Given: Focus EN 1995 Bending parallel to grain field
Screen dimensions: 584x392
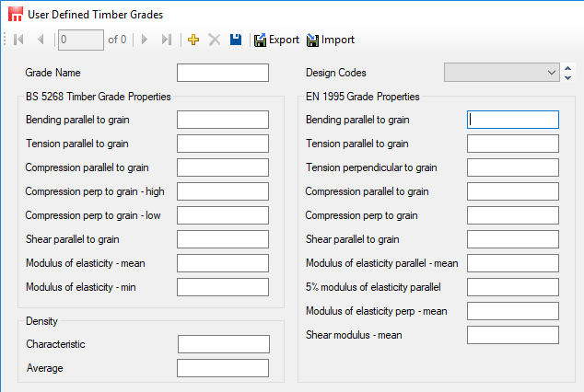Looking at the screenshot, I should pyautogui.click(x=513, y=120).
